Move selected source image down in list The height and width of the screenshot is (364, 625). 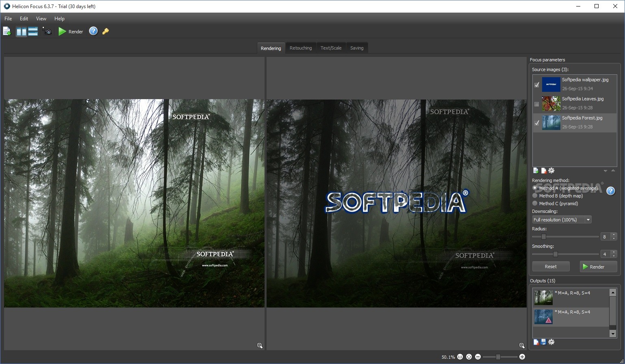[x=605, y=171]
